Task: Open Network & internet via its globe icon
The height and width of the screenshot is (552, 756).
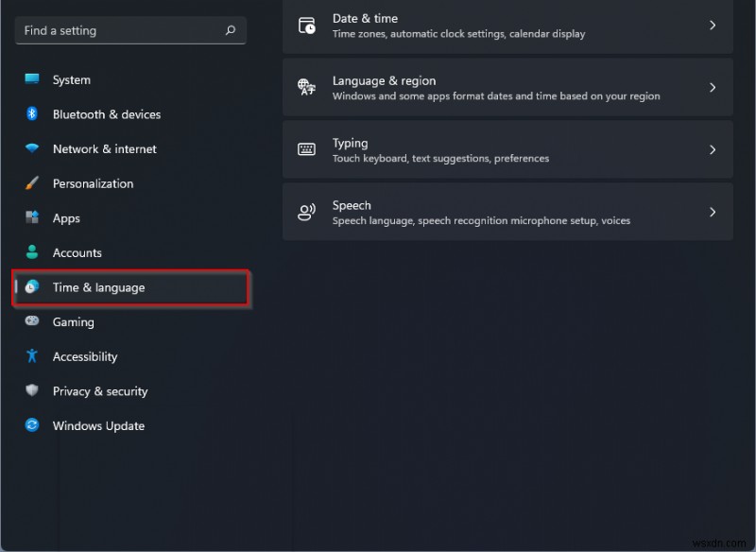Action: 30,148
